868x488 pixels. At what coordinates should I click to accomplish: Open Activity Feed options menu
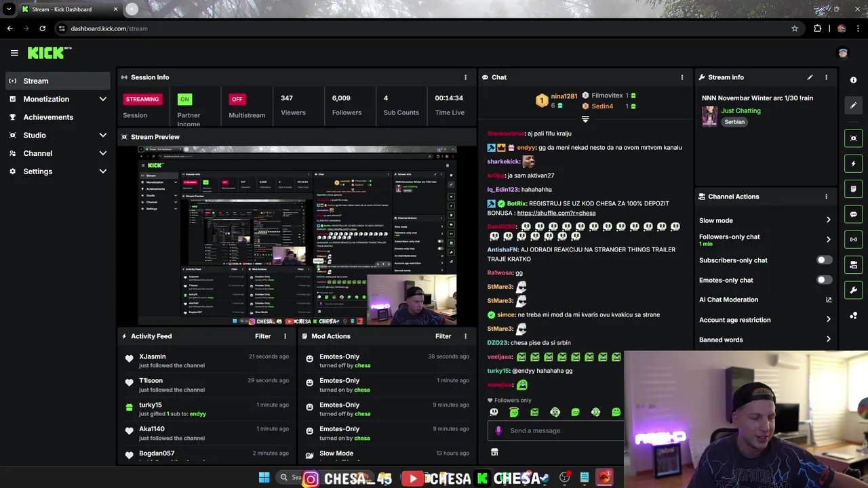(285, 336)
